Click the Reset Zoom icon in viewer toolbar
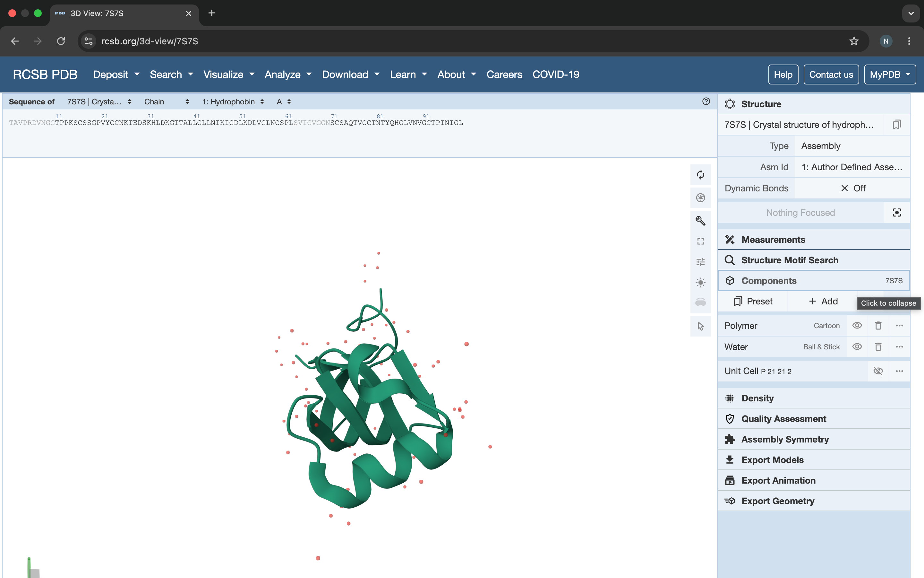This screenshot has width=924, height=578. (x=700, y=175)
